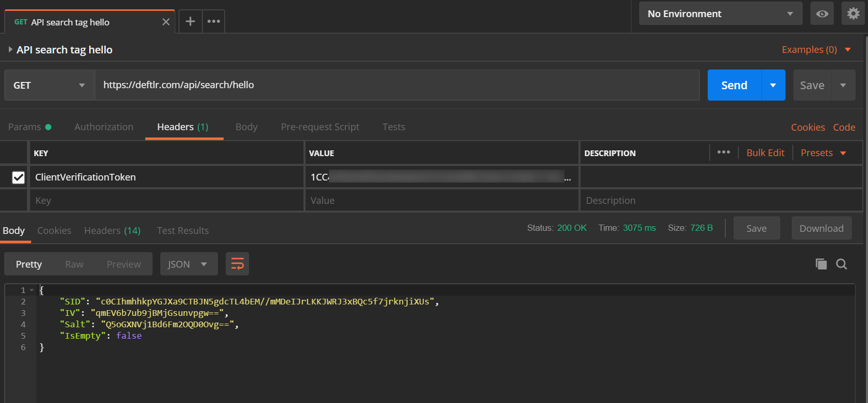Open manage environments gear icon
Image resolution: width=868 pixels, height=403 pixels.
click(x=853, y=13)
